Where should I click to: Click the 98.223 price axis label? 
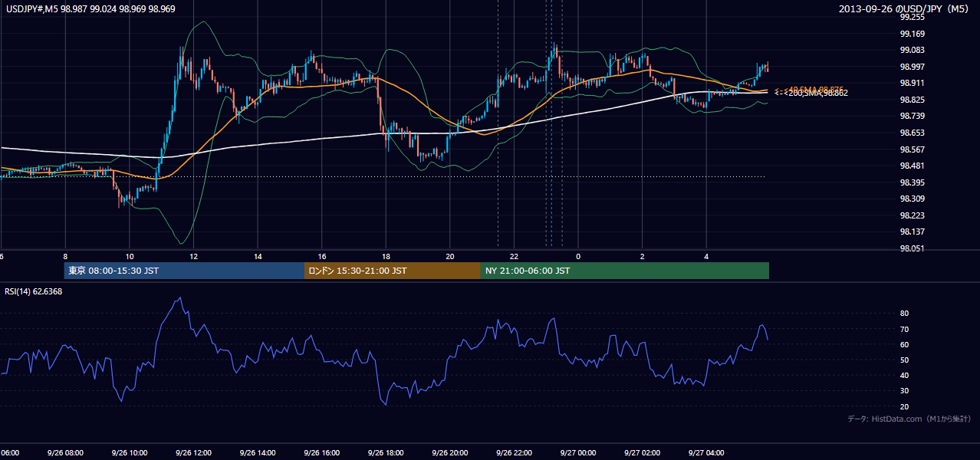pyautogui.click(x=912, y=215)
